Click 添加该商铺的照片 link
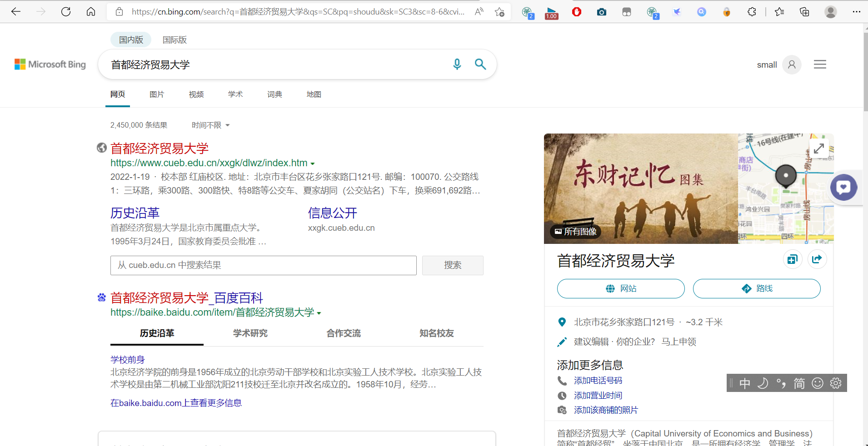 (606, 410)
